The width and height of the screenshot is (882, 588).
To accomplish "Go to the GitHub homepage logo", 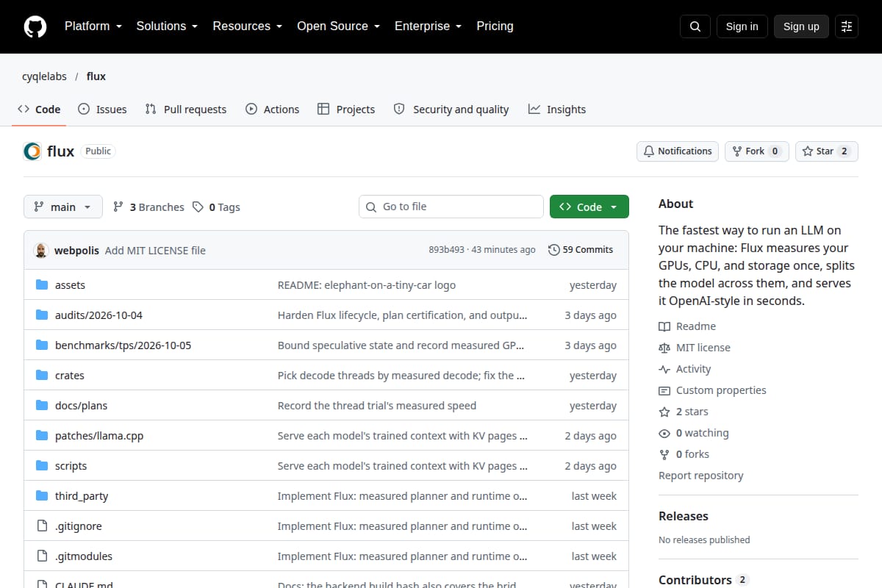I will tap(35, 26).
